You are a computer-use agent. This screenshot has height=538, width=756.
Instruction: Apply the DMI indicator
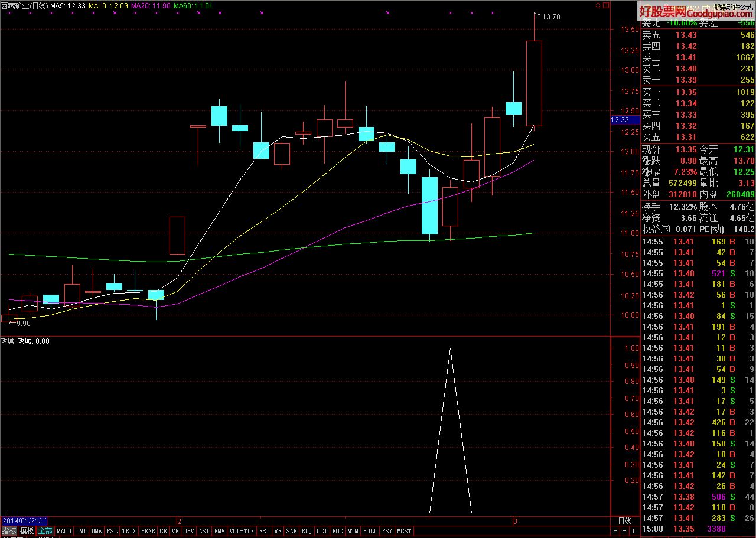point(81,531)
